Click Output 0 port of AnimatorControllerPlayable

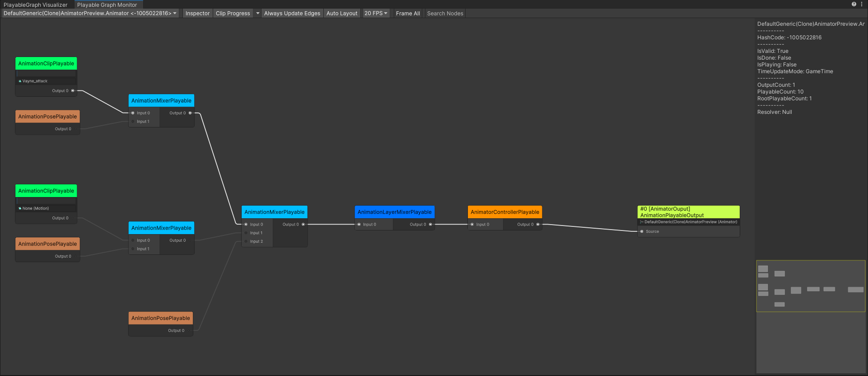(x=538, y=225)
